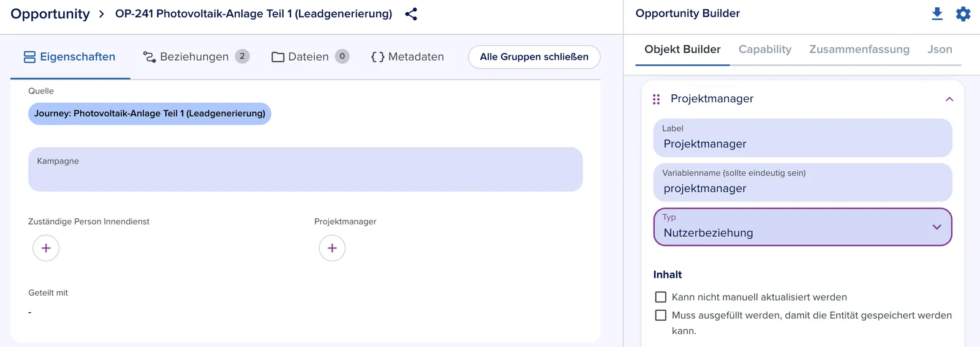The width and height of the screenshot is (980, 347).
Task: Click the Dateien folder icon
Action: coord(278,57)
